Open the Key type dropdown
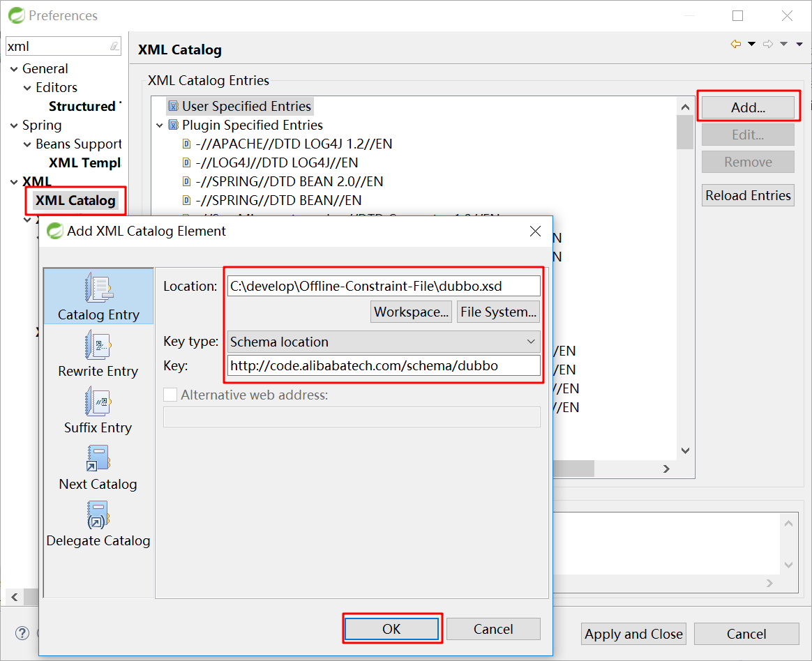The width and height of the screenshot is (812, 661). 384,342
